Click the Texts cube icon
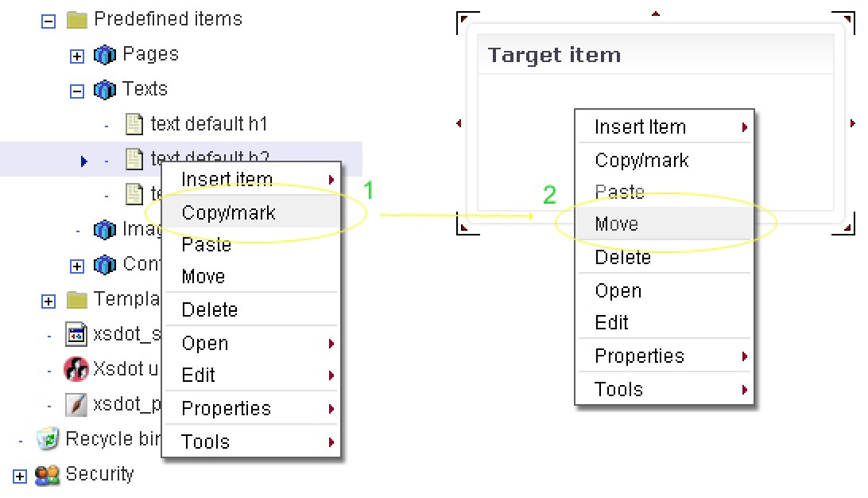Screen dimensions: 868x498 (x=105, y=90)
